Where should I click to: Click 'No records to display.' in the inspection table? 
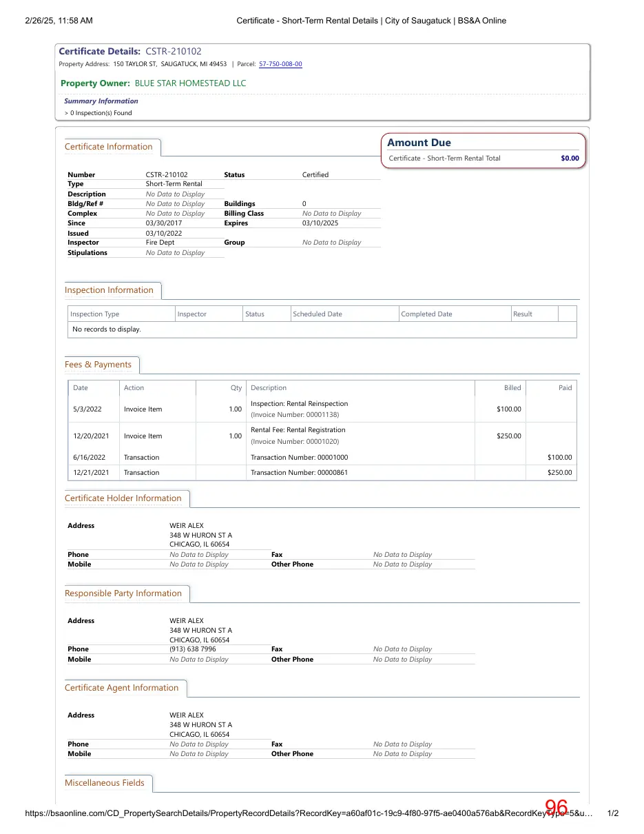click(107, 329)
